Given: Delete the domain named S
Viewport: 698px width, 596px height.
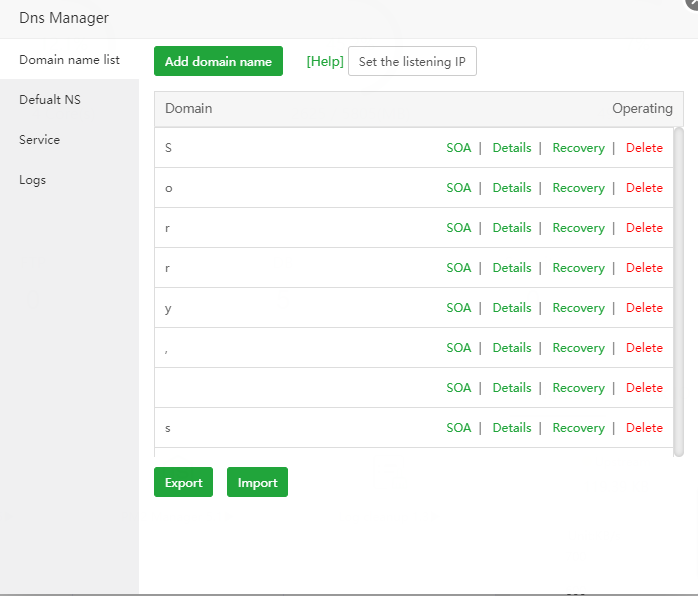Looking at the screenshot, I should (x=644, y=148).
